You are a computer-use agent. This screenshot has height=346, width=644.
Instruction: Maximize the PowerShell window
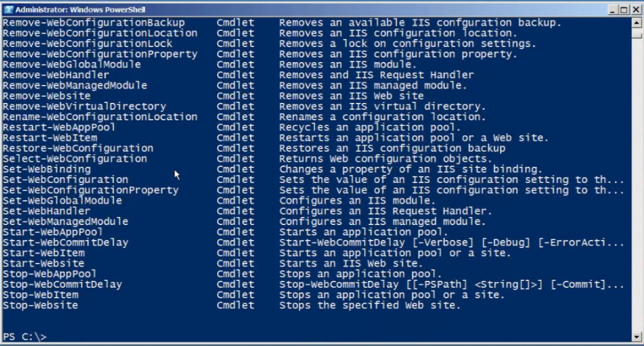(x=624, y=9)
